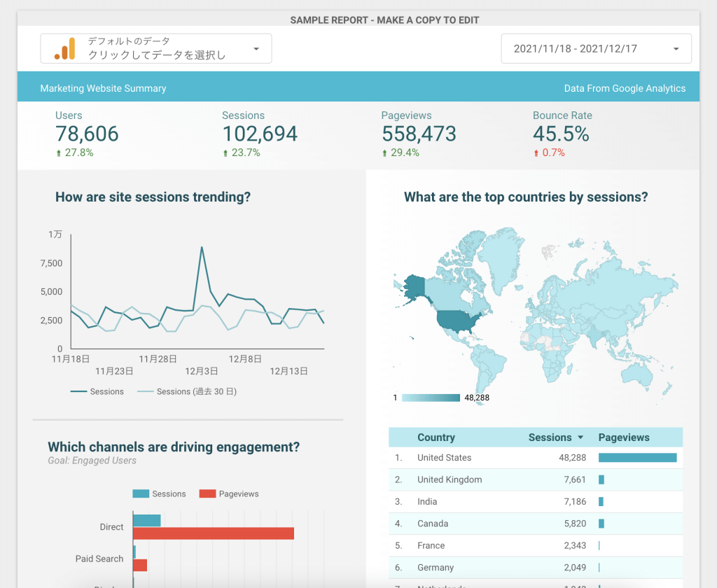Click the red up arrow beside 0.7%
This screenshot has height=588, width=717.
(536, 153)
